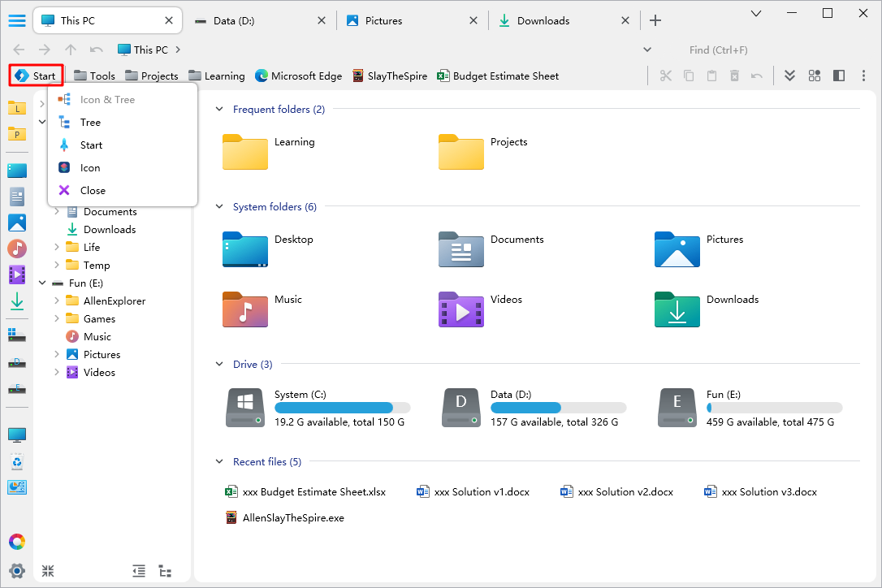882x588 pixels.
Task: Open the hamburger main menu
Action: [x=17, y=21]
